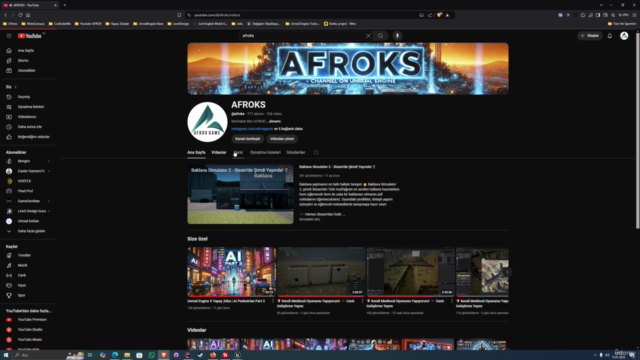Viewport: 640px width, 360px height.
Task: Click the 'Kanalı özelleştir' button
Action: pyautogui.click(x=248, y=139)
